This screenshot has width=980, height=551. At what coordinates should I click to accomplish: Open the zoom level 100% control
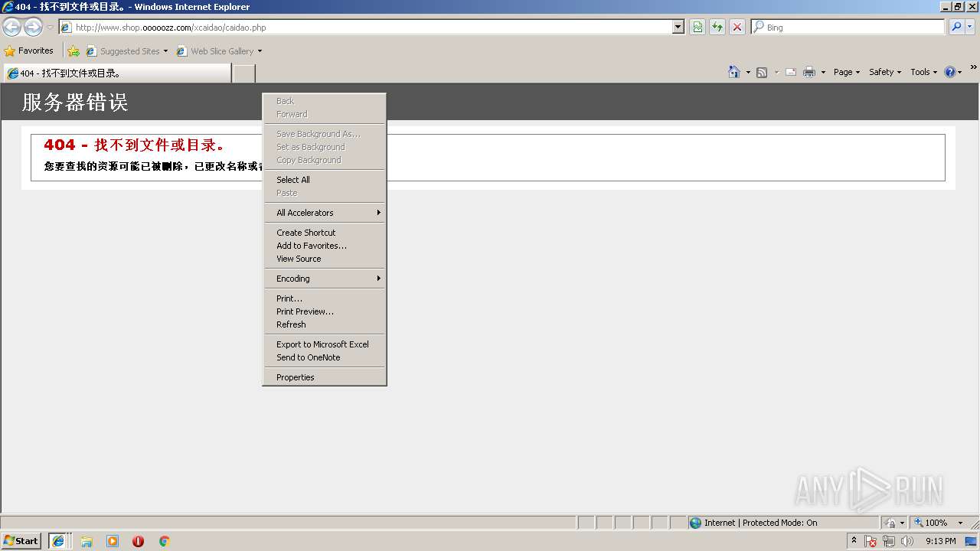click(939, 523)
